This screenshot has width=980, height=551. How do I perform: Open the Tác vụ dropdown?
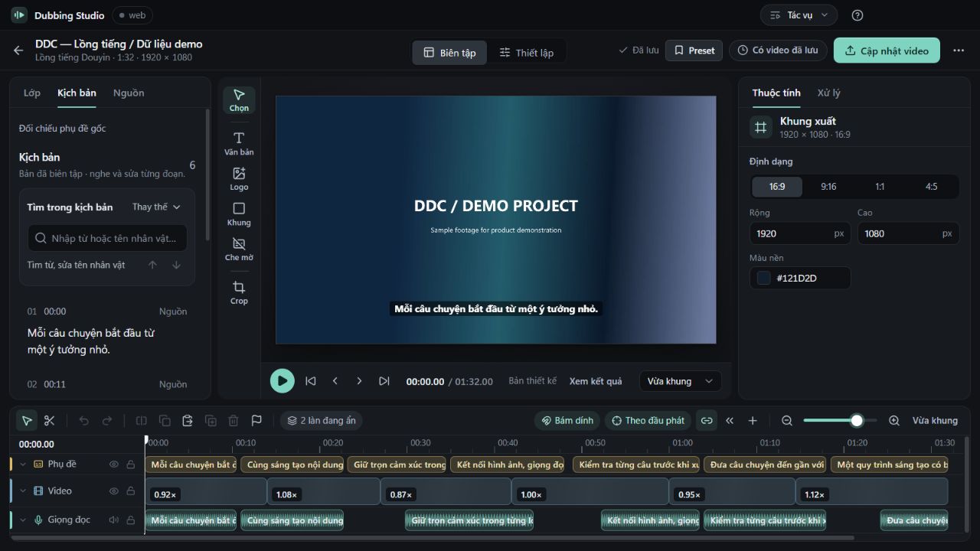(x=799, y=15)
